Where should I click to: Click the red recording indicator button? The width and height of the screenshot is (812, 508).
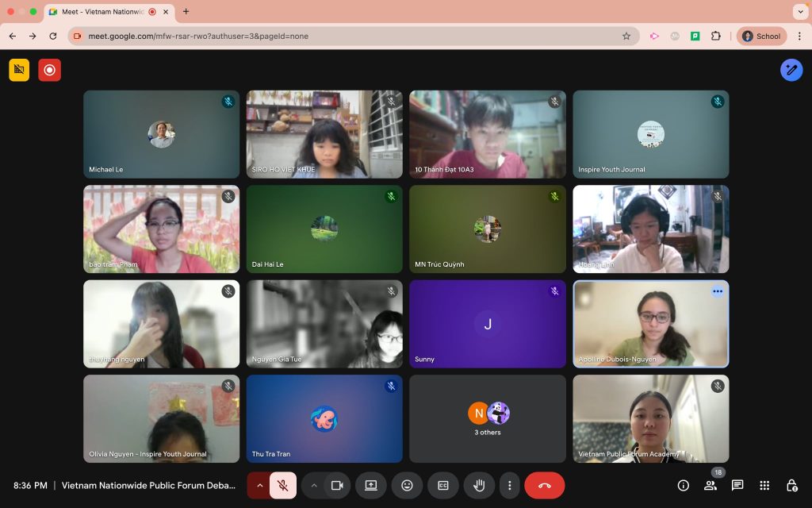point(50,70)
